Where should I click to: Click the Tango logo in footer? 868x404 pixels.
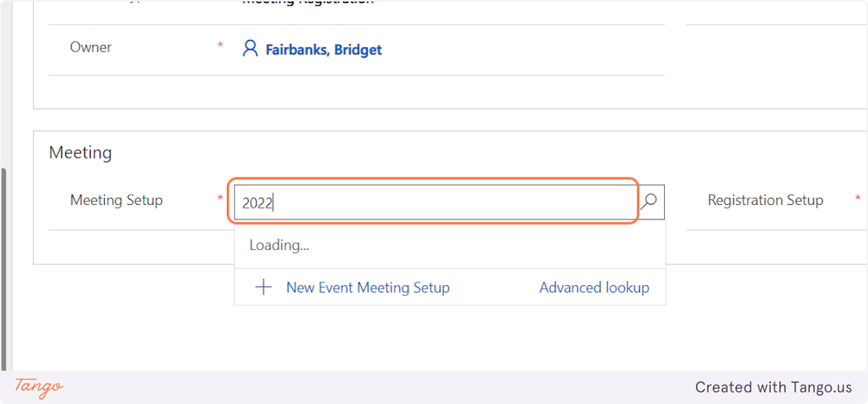(39, 387)
